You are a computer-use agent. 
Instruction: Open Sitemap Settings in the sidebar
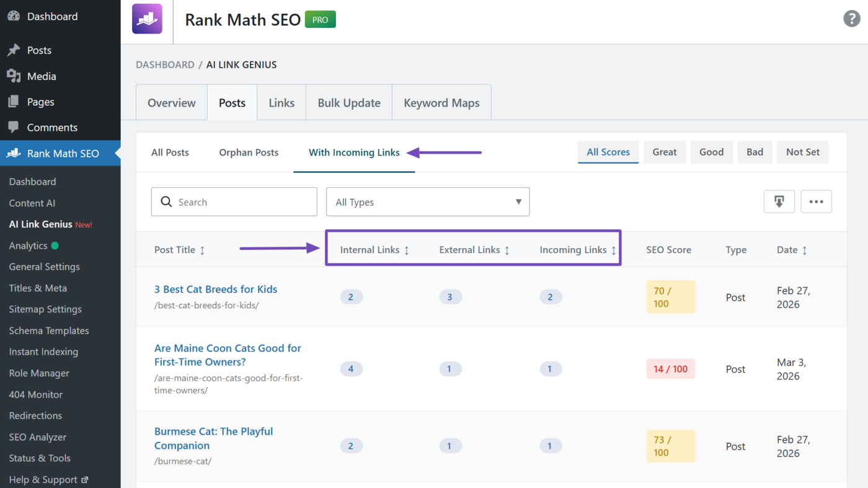45,309
